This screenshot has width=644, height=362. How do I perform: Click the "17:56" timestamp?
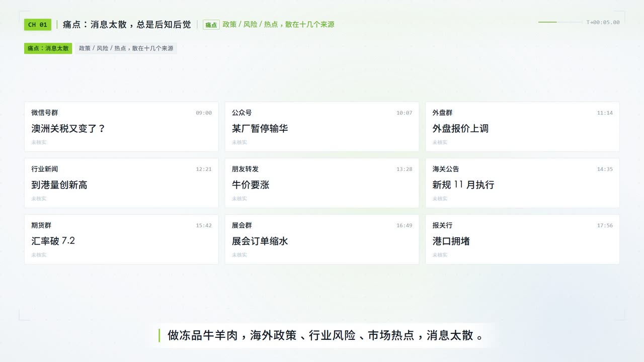click(605, 226)
